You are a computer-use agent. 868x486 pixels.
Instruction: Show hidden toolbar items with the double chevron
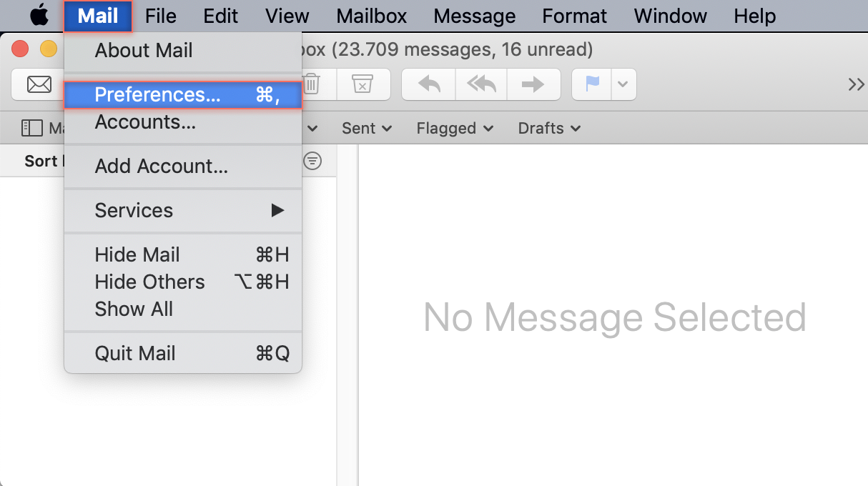(x=856, y=84)
